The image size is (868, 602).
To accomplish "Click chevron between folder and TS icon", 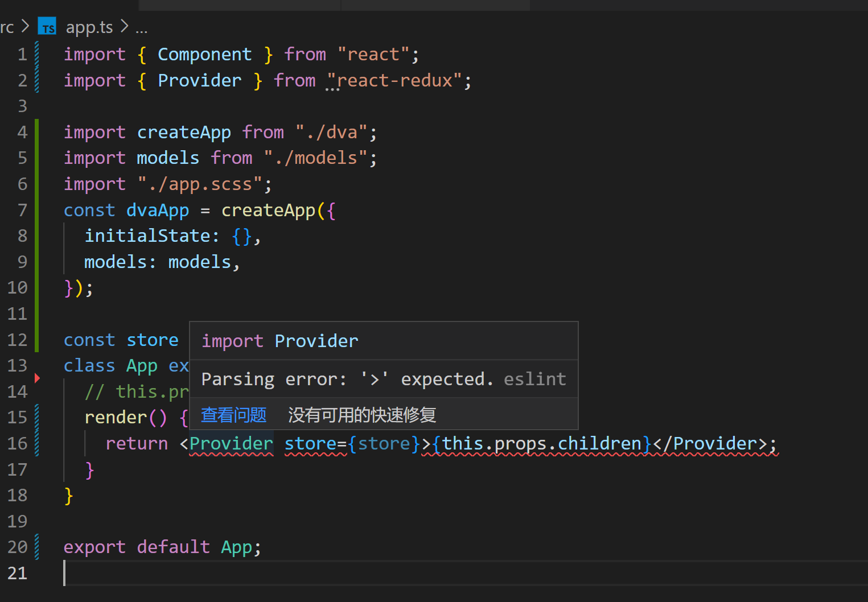I will point(25,27).
